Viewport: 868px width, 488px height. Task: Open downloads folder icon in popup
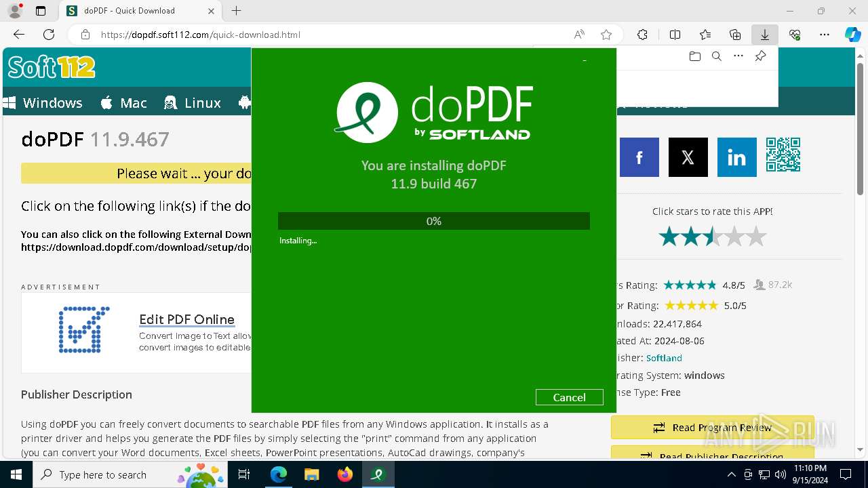click(x=694, y=56)
